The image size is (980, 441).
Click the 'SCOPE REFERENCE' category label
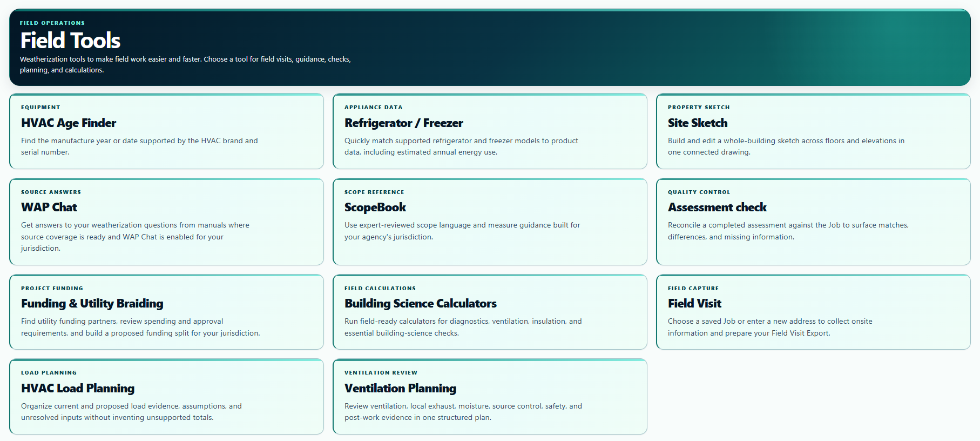coord(374,192)
